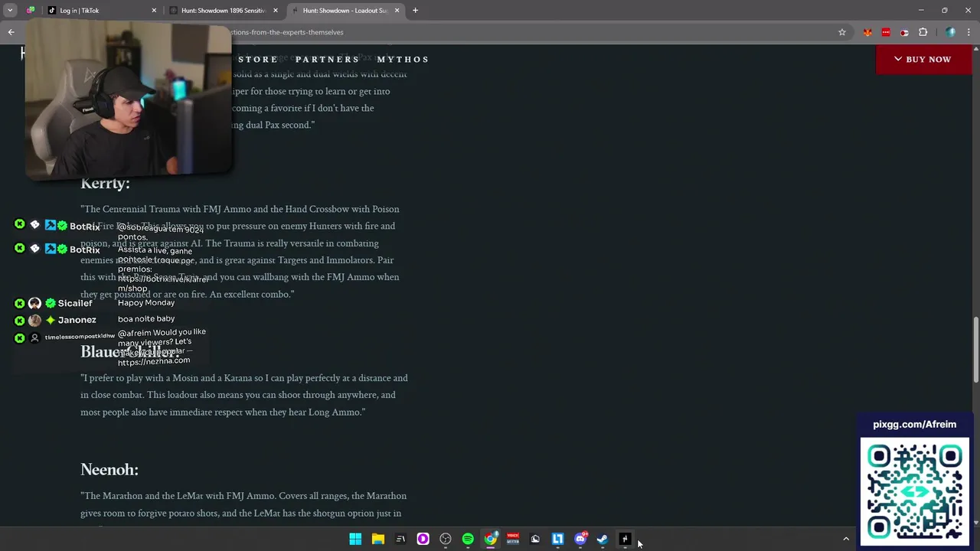The height and width of the screenshot is (551, 980).
Task: Bookmark this page with the star icon
Action: [842, 32]
